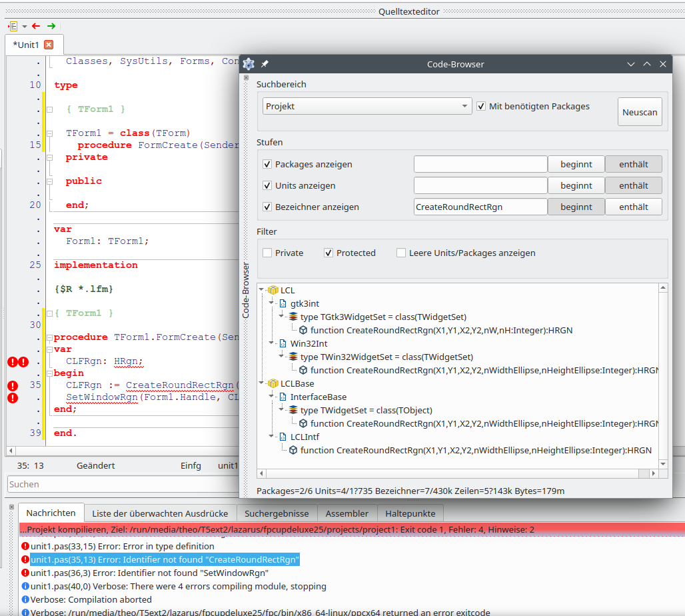The width and height of the screenshot is (685, 616).
Task: Click the TWidgetSet class icon
Action: [293, 410]
